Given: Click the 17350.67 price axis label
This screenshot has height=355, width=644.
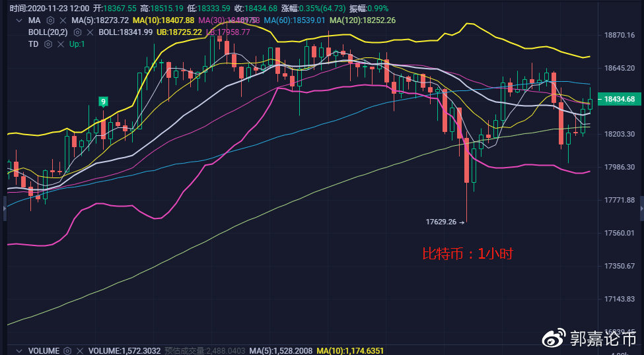Looking at the screenshot, I should [x=620, y=266].
